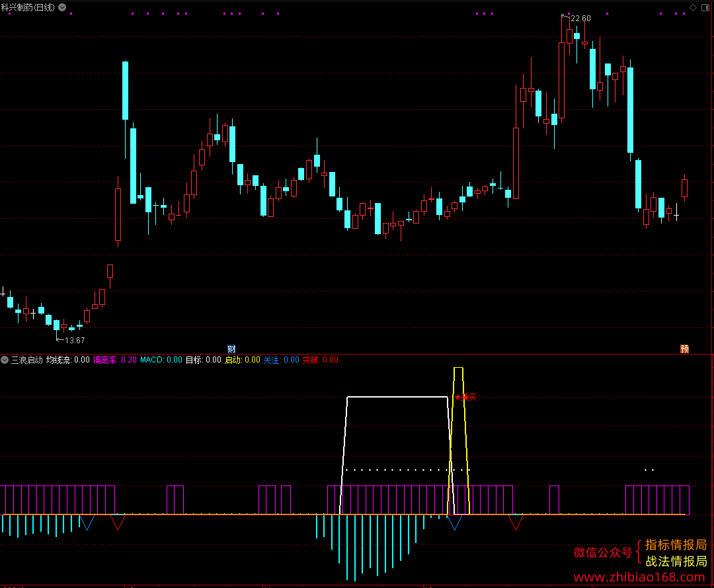
Task: Click the 13.67 low price label
Action: [x=75, y=340]
